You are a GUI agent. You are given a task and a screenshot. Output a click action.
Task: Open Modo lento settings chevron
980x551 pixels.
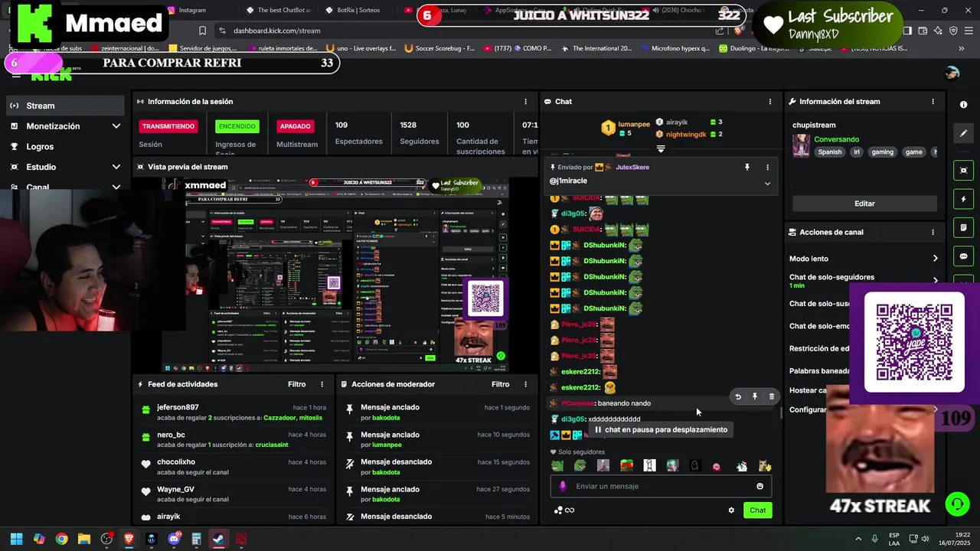935,259
